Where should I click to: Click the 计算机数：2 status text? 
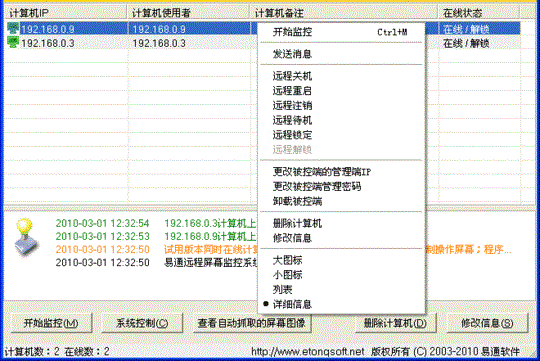click(32, 351)
